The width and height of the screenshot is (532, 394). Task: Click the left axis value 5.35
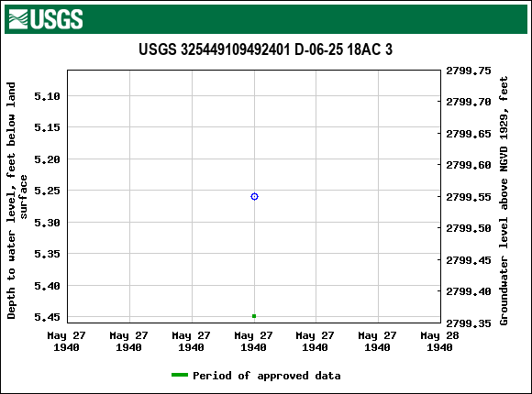[x=47, y=254]
